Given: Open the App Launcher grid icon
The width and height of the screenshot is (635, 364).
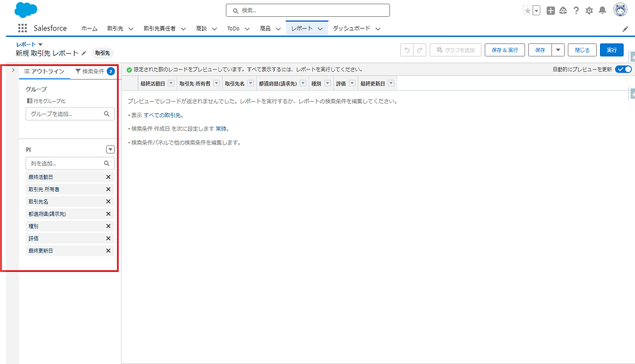Looking at the screenshot, I should [22, 28].
